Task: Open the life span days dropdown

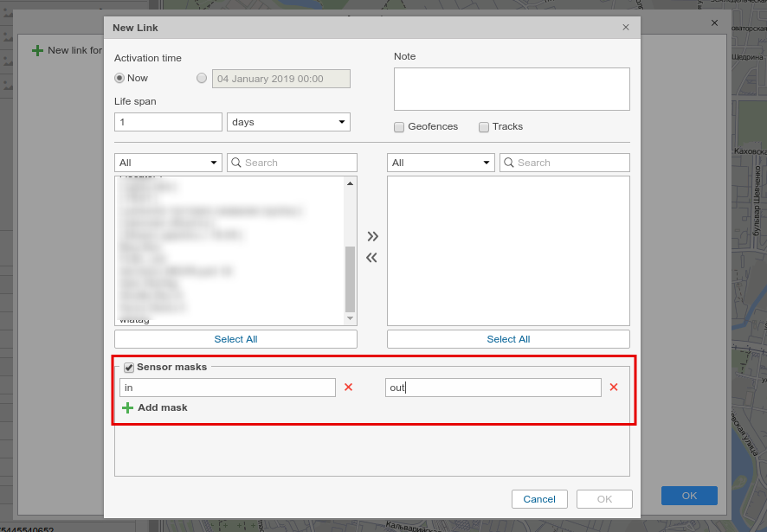Action: click(288, 122)
